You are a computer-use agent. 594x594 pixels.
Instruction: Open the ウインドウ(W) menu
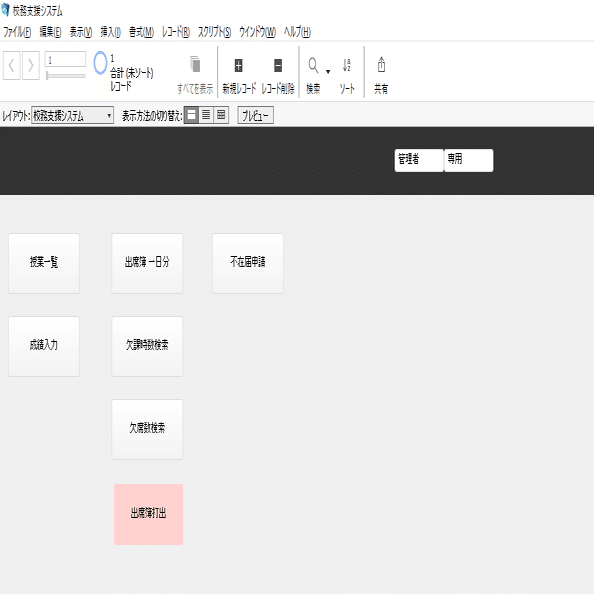click(258, 32)
